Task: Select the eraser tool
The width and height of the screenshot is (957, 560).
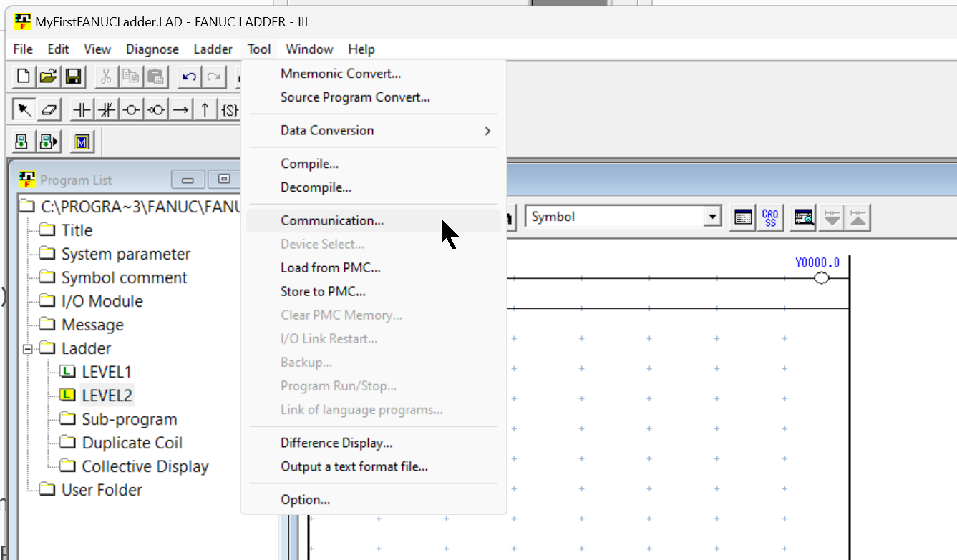Action: [x=49, y=109]
